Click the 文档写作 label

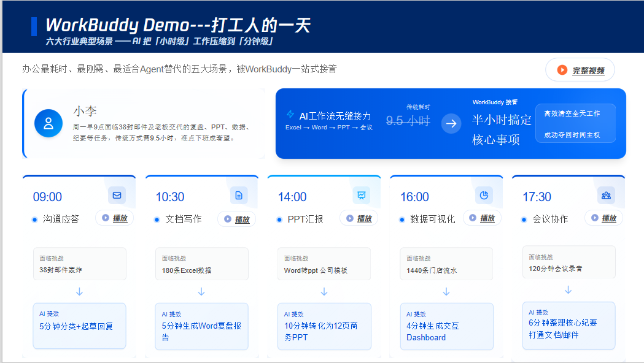click(183, 219)
